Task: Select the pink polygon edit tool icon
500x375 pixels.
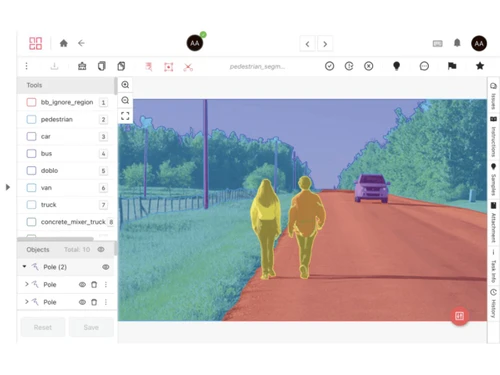Action: pyautogui.click(x=149, y=67)
